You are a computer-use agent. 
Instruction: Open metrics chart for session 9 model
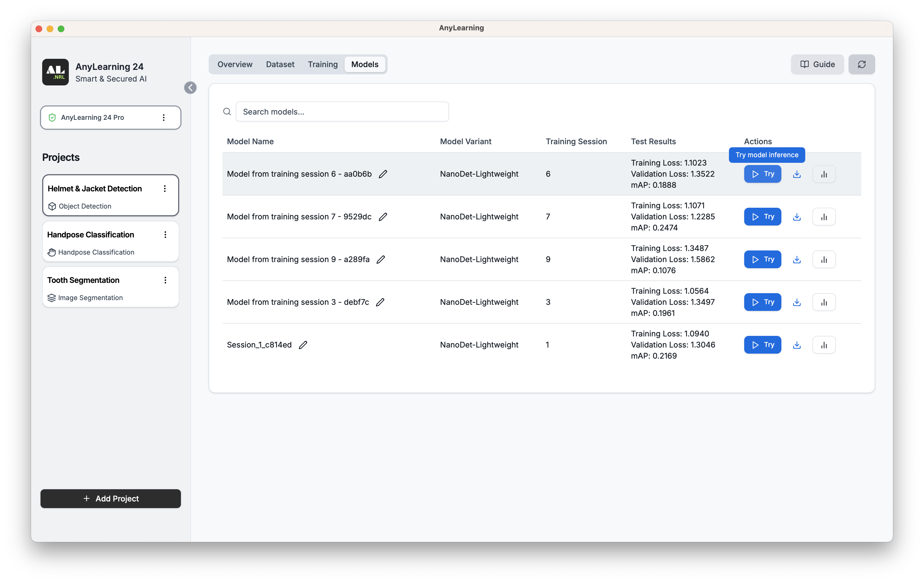[x=824, y=260]
